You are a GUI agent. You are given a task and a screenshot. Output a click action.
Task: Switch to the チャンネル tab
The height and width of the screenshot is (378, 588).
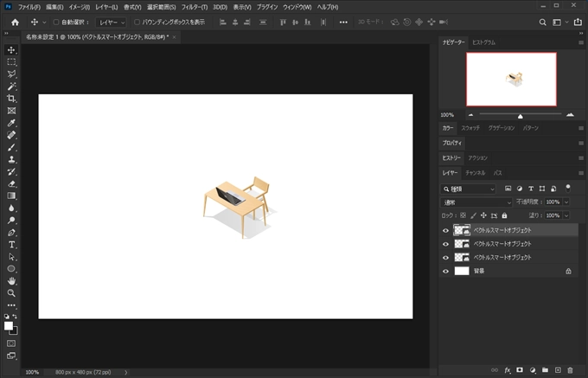click(475, 173)
